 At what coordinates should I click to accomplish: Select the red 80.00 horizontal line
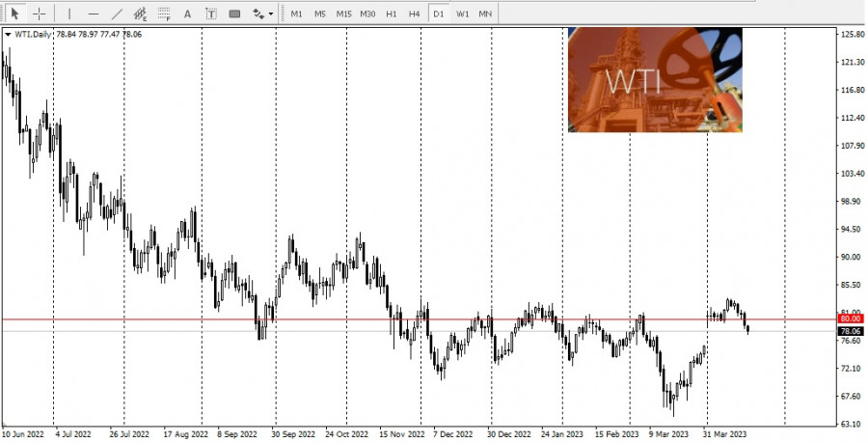tap(419, 318)
